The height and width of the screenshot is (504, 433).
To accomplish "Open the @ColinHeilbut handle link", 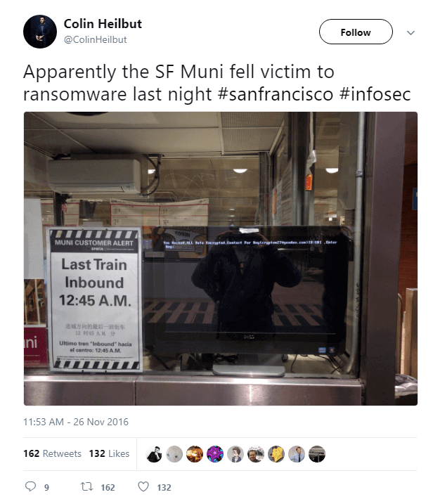I will point(95,39).
